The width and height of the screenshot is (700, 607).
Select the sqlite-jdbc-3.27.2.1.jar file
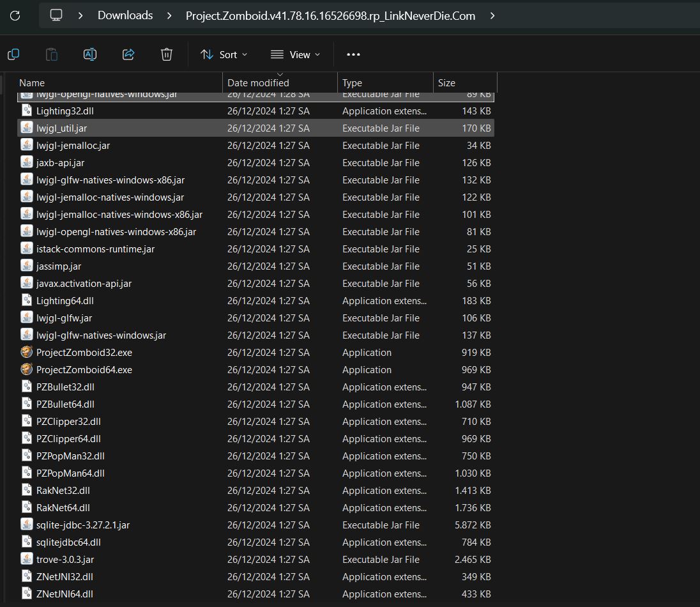tap(83, 525)
